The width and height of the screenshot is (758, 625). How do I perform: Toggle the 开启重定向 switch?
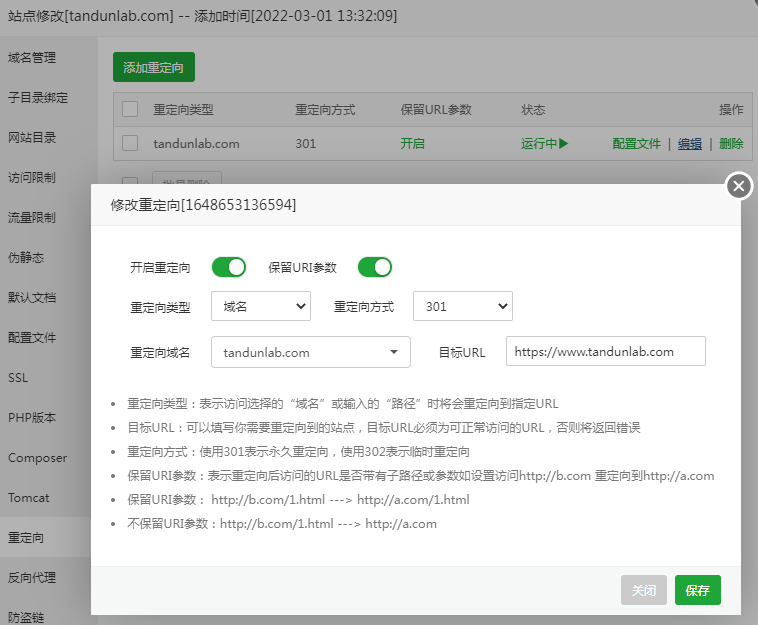pyautogui.click(x=229, y=267)
